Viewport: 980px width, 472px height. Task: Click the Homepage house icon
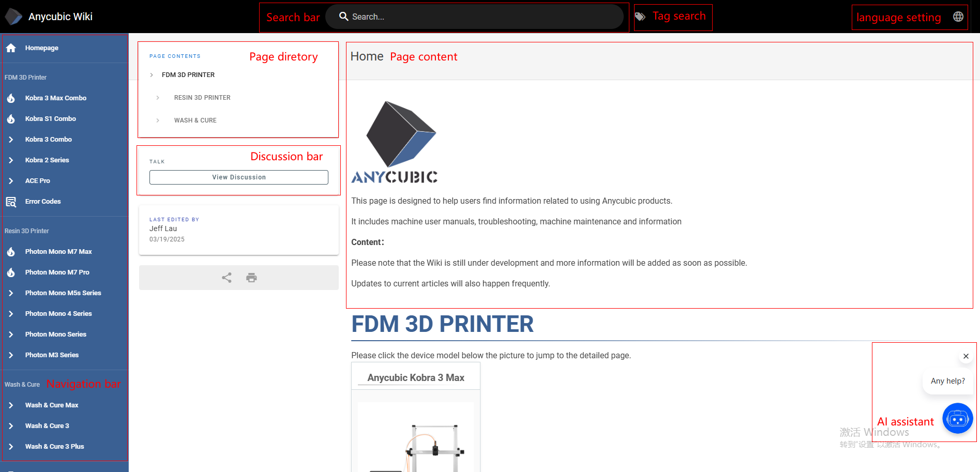(x=11, y=48)
